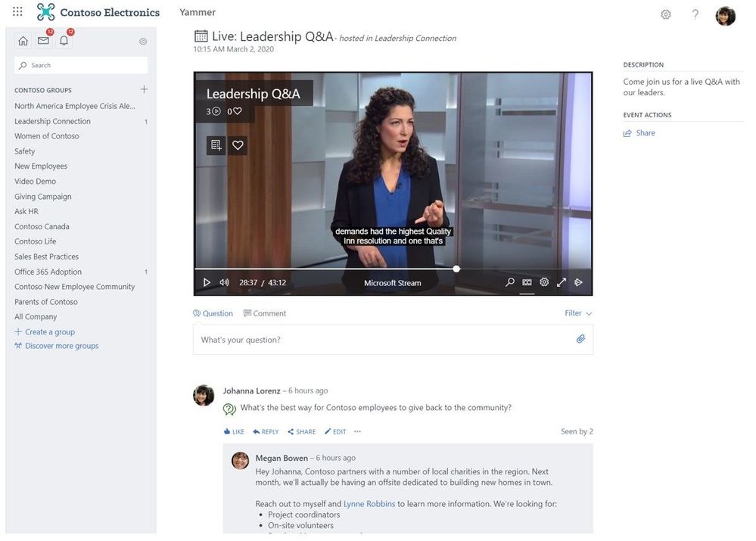756x541 pixels.
Task: Open sidebar settings gear icon
Action: tap(143, 42)
